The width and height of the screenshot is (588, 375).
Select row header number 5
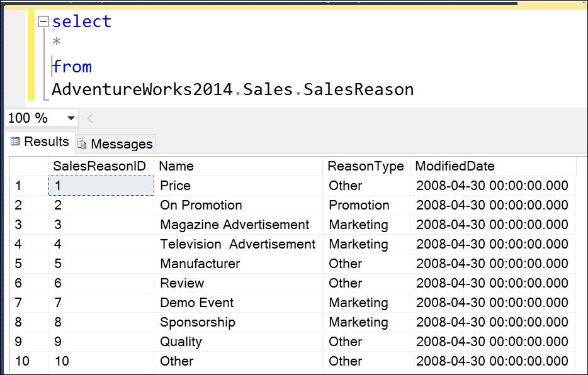point(28,264)
